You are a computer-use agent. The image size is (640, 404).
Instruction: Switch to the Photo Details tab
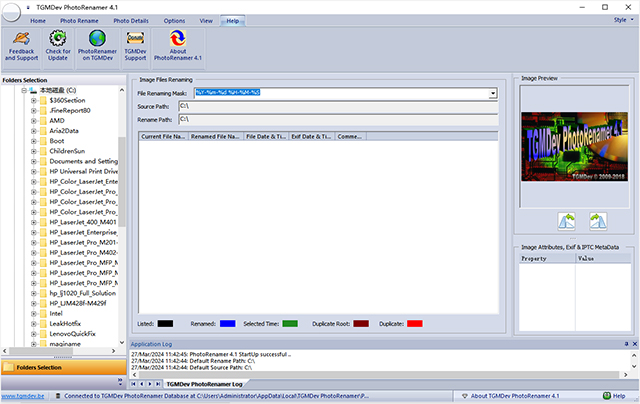click(131, 21)
